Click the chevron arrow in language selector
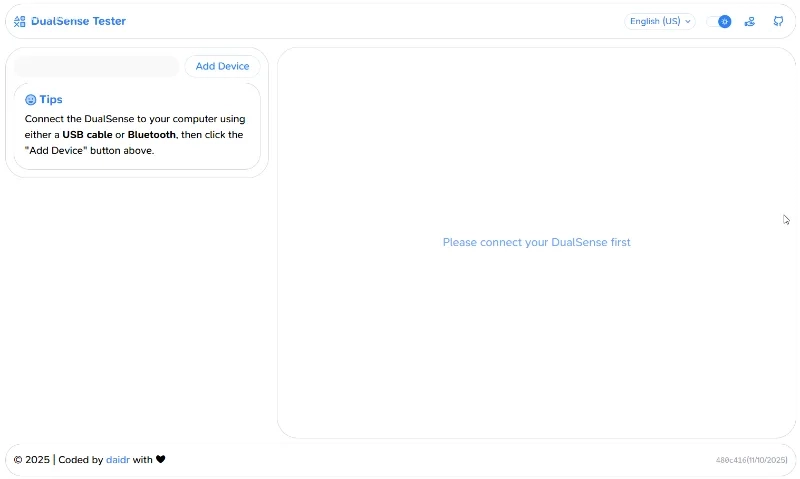 point(688,21)
